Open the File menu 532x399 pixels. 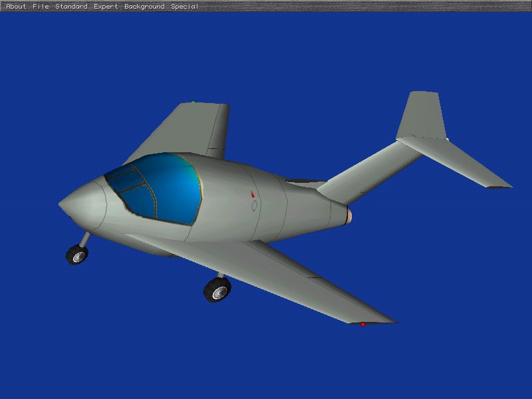(41, 7)
